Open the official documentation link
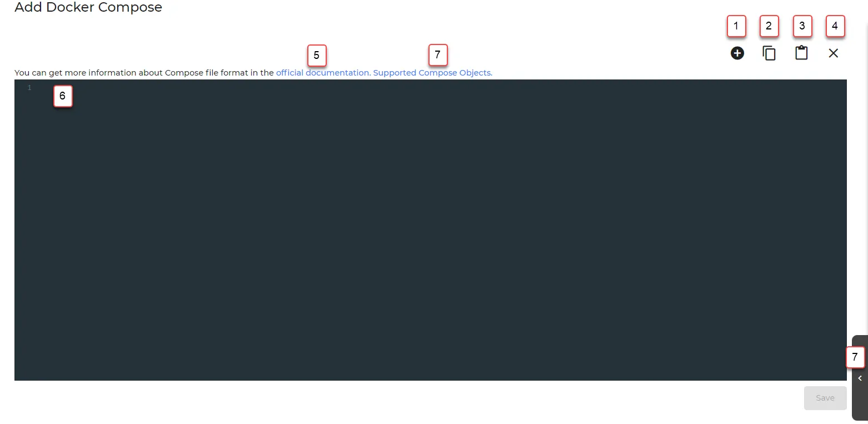Screen dimensions: 868x424 point(323,73)
